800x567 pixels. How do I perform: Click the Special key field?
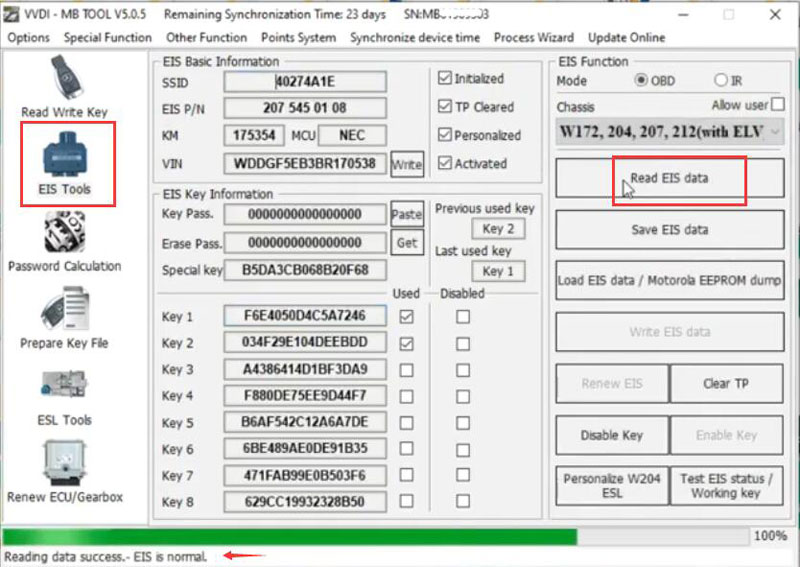click(305, 270)
